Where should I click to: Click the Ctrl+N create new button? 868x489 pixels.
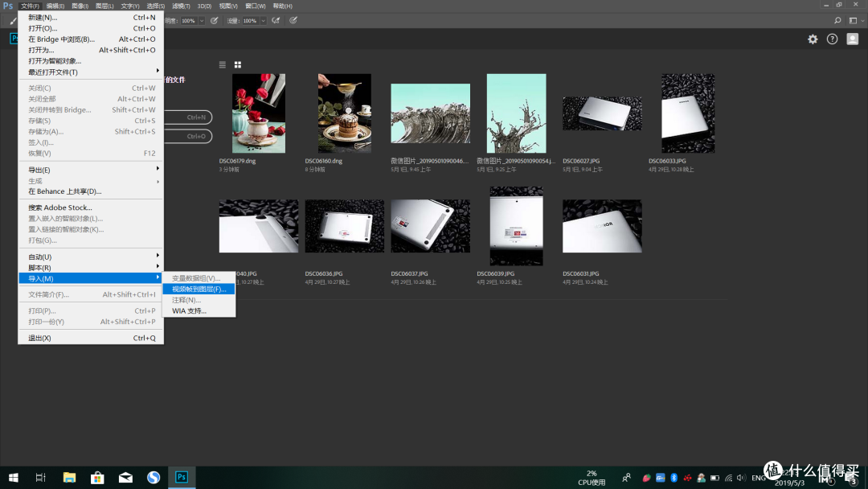tap(188, 117)
